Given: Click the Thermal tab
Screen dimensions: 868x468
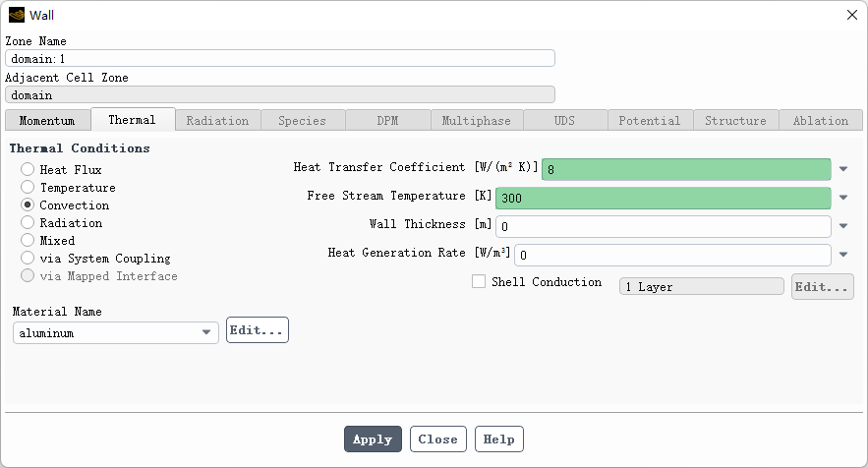Looking at the screenshot, I should [133, 120].
